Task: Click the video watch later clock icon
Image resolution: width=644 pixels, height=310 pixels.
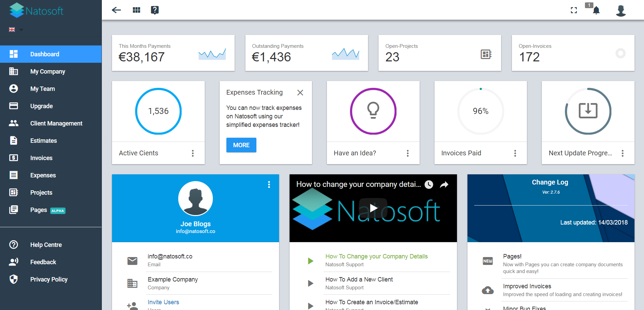Action: [429, 184]
